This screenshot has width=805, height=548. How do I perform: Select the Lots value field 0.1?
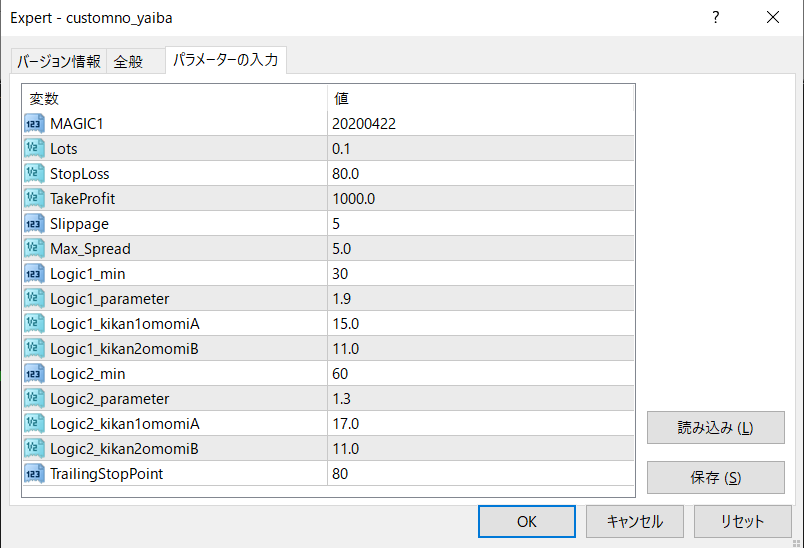click(480, 148)
